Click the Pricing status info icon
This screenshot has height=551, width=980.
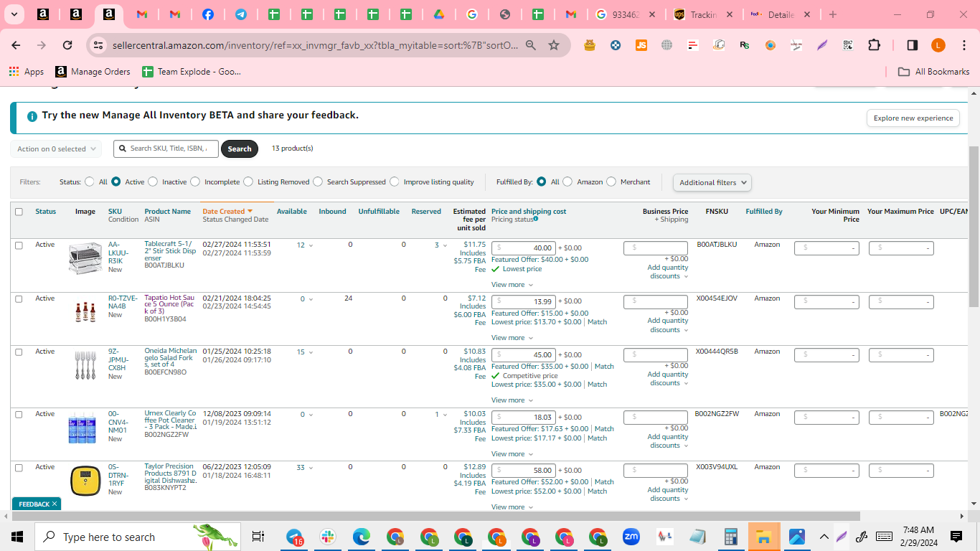tap(536, 219)
